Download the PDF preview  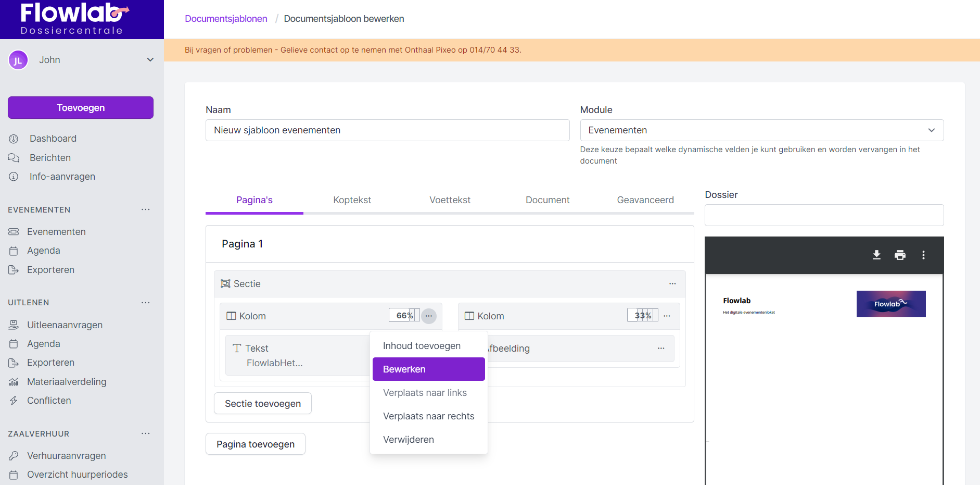[x=876, y=255]
